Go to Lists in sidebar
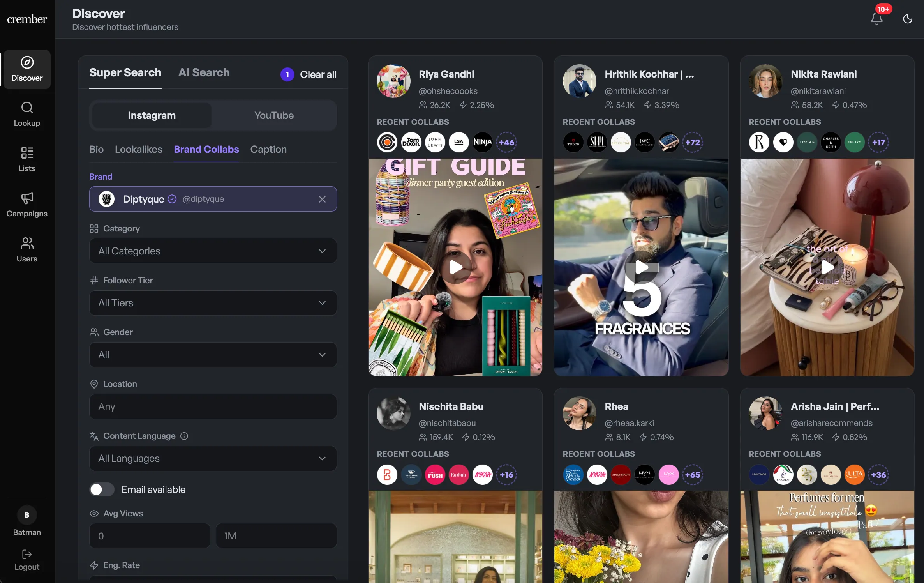The width and height of the screenshot is (924, 583). click(x=27, y=159)
